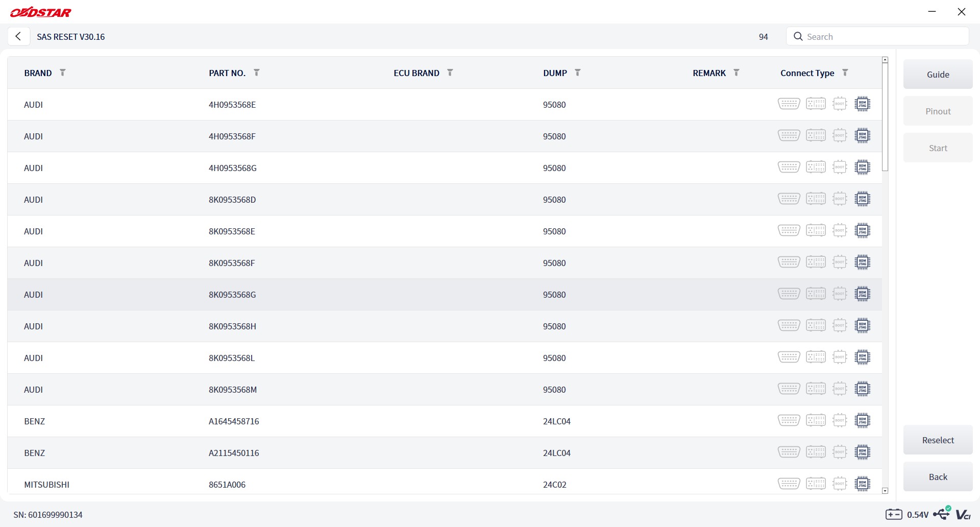Click the battery voltage icon

click(894, 514)
